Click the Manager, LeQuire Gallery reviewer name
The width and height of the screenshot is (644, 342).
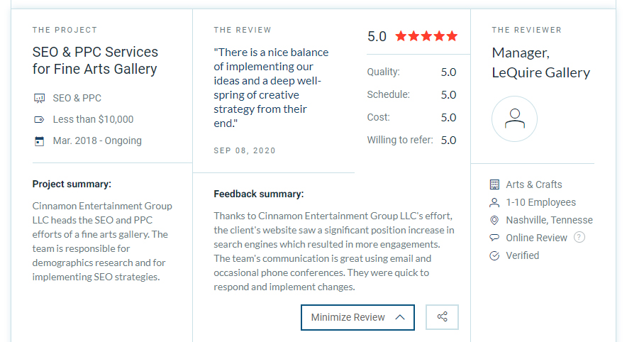point(540,62)
